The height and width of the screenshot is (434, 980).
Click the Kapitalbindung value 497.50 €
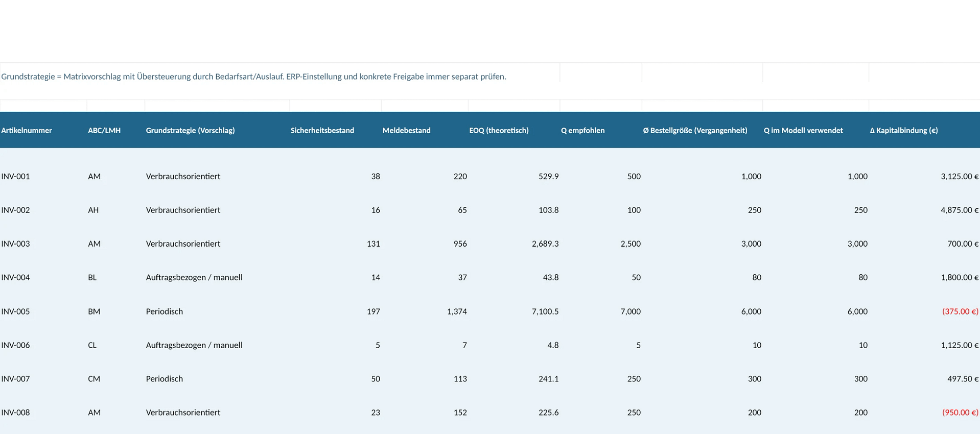coord(963,379)
